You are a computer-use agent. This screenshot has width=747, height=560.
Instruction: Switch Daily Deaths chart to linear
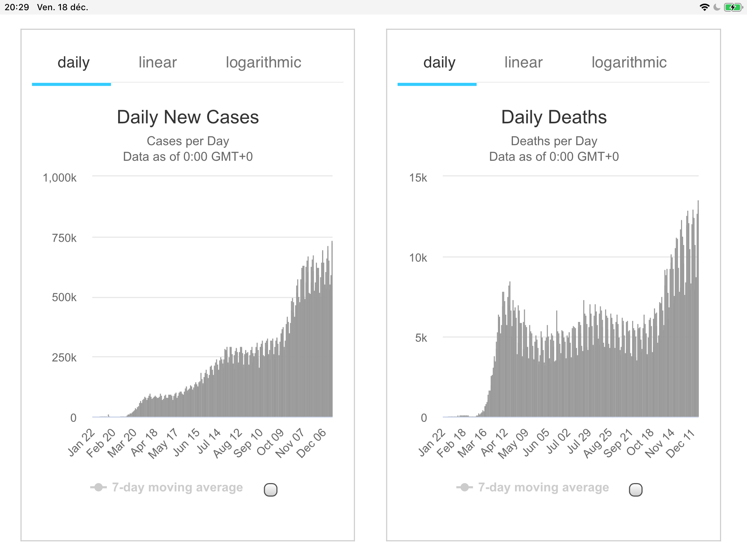pyautogui.click(x=523, y=63)
